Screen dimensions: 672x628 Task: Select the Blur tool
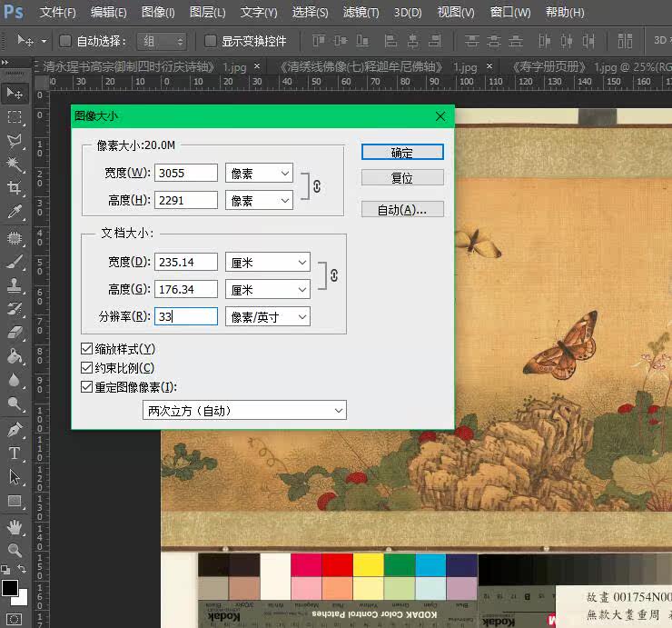(15, 380)
